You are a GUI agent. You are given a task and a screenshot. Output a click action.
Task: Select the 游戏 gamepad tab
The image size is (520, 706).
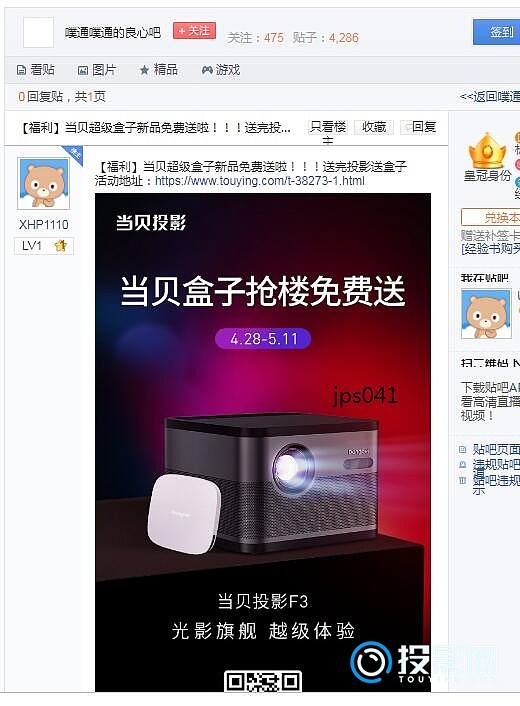(221, 70)
